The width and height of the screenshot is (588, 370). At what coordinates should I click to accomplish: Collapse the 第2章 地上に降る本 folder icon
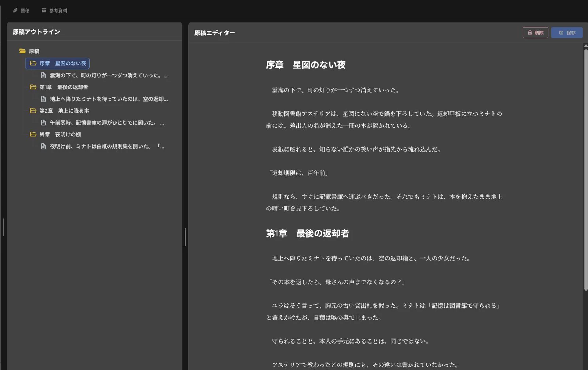click(x=33, y=111)
